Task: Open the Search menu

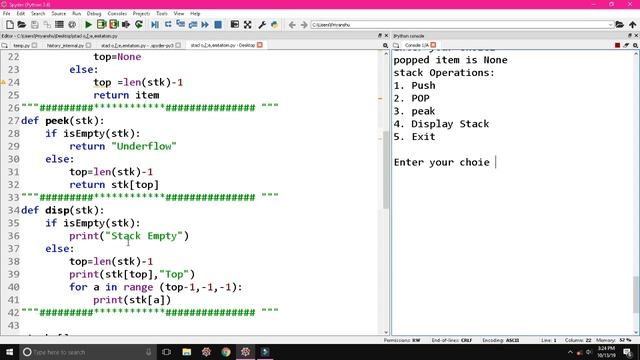Action: (38, 13)
